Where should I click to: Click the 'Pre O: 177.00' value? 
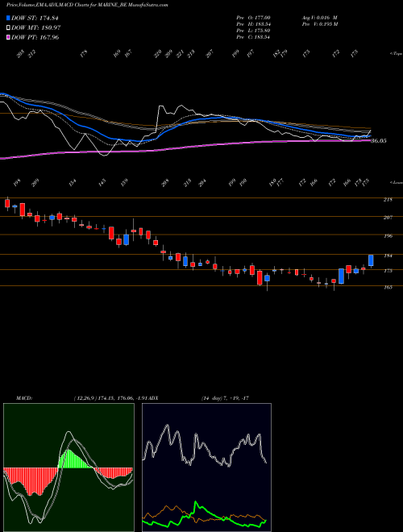pyautogui.click(x=253, y=17)
